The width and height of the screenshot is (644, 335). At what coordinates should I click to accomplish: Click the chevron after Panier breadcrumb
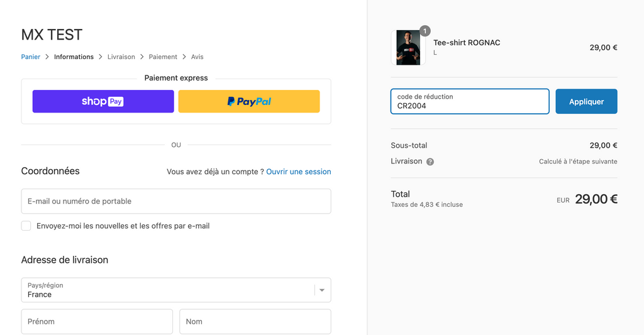pos(47,57)
